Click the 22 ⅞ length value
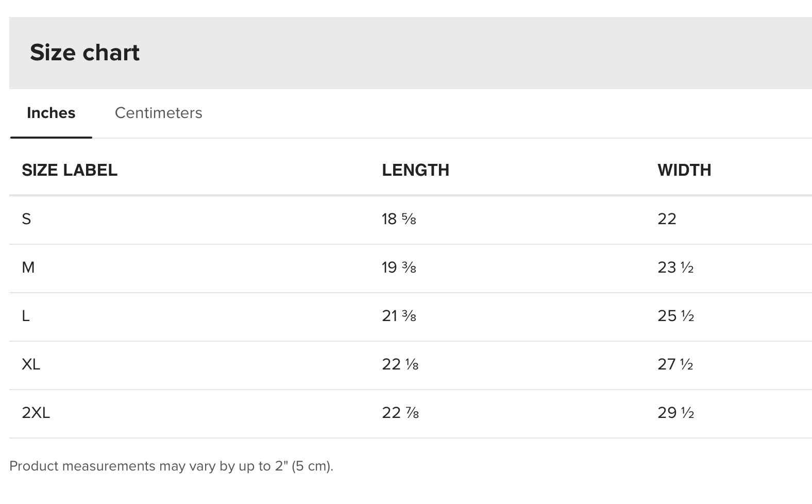The height and width of the screenshot is (504, 812). coord(400,413)
